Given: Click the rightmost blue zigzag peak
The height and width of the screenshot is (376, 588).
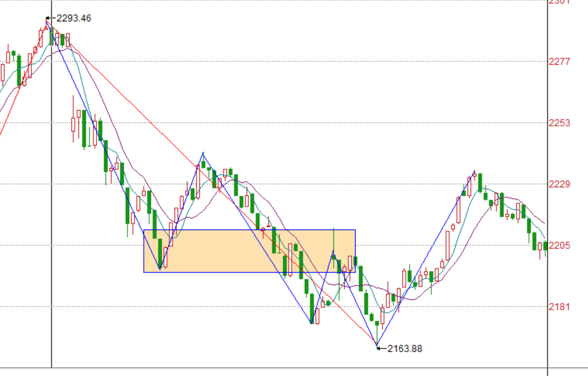Looking at the screenshot, I should pyautogui.click(x=474, y=171).
